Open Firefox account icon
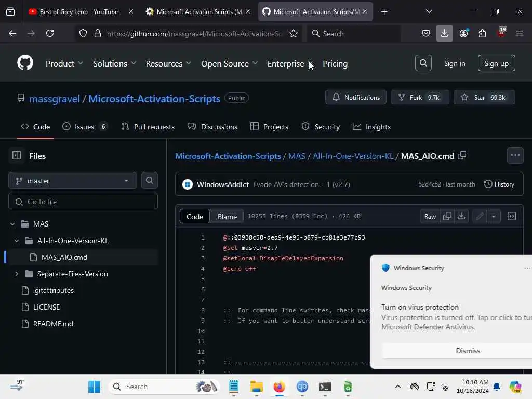The height and width of the screenshot is (399, 532). pyautogui.click(x=463, y=33)
